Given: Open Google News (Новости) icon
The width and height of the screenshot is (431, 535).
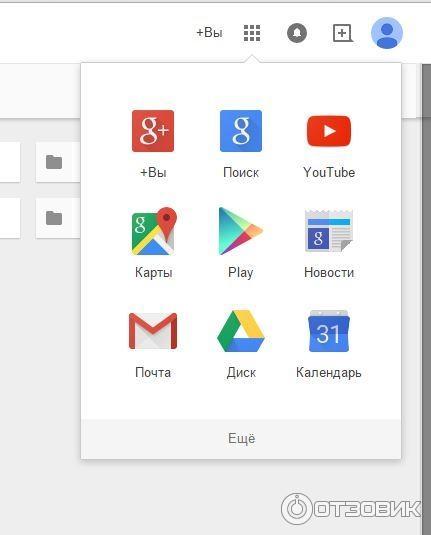Looking at the screenshot, I should [329, 231].
